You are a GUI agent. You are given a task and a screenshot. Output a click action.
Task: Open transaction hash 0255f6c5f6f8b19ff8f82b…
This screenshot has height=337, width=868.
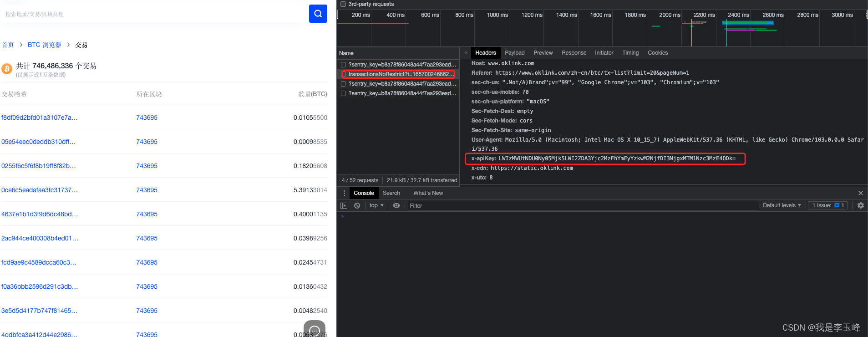coord(39,166)
